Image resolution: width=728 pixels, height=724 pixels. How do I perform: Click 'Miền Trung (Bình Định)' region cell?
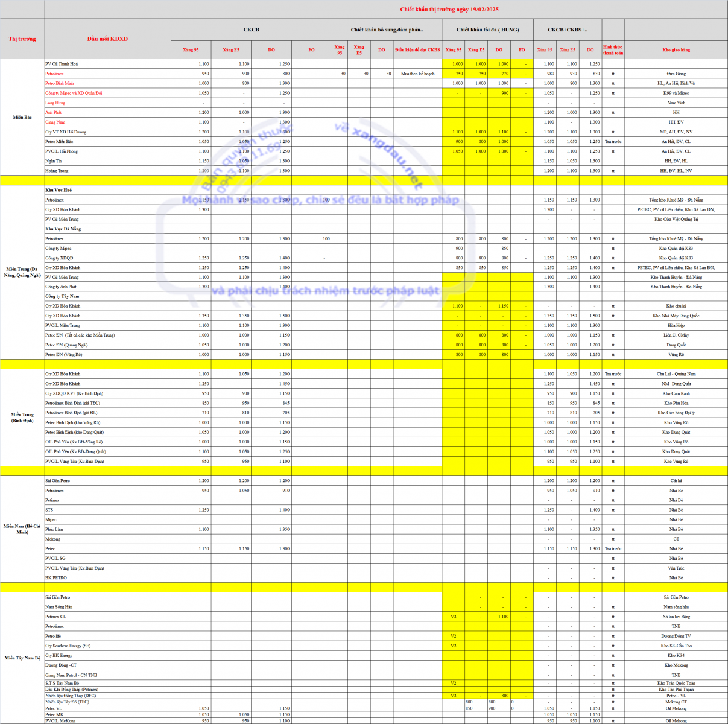22,418
